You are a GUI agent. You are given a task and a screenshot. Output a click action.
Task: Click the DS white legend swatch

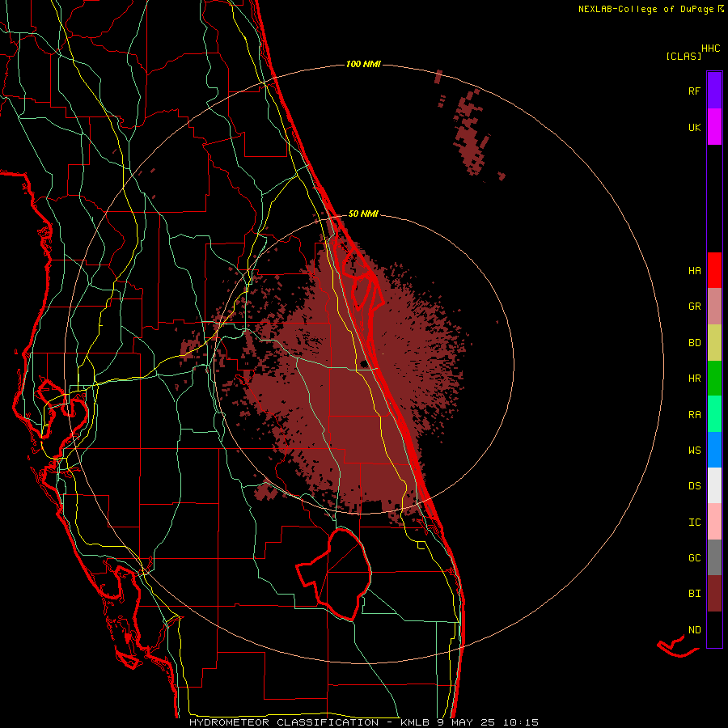[x=714, y=485]
